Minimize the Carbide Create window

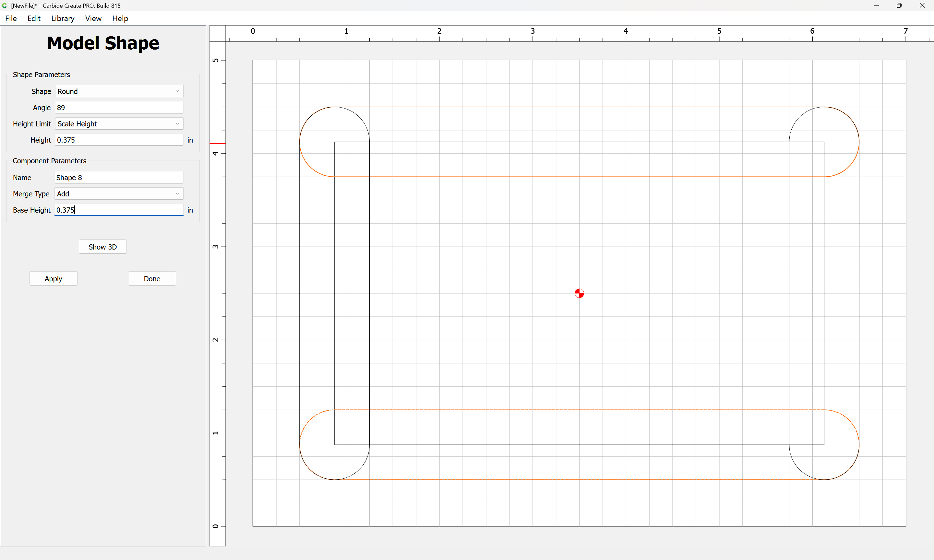click(x=877, y=6)
